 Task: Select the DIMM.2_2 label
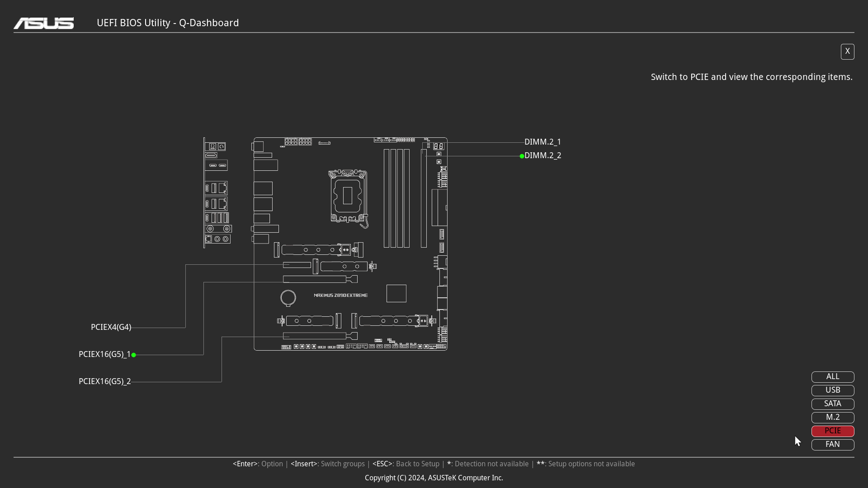[x=542, y=155]
